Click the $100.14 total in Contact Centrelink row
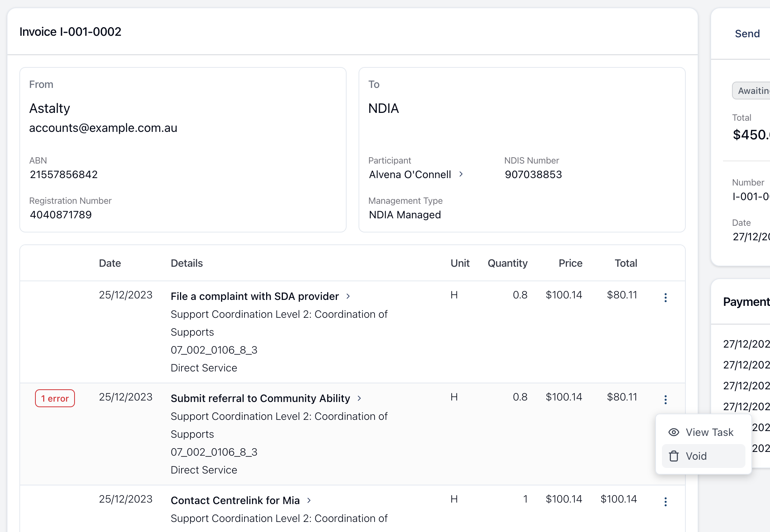The width and height of the screenshot is (770, 532). (x=619, y=499)
